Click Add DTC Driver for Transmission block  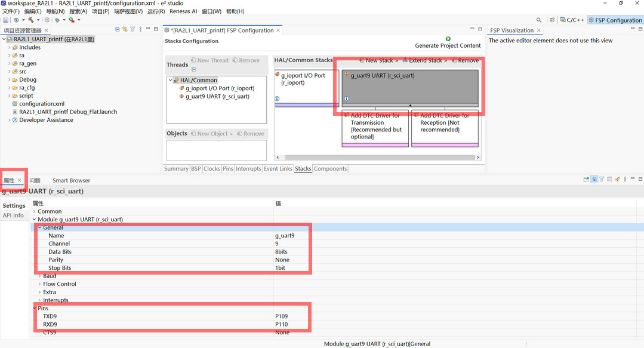[x=375, y=128]
